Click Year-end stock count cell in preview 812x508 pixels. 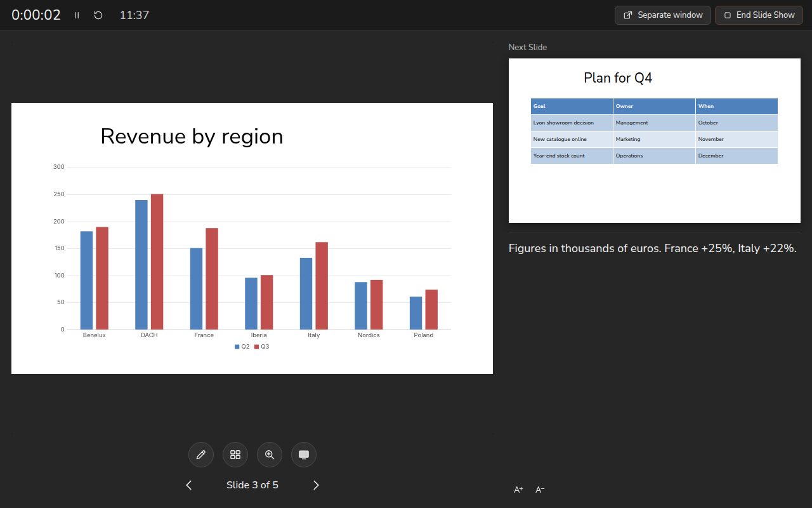tap(572, 156)
